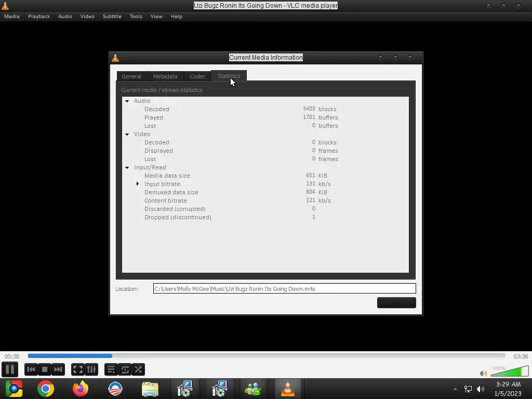Open the round blue-red-striped taskbar icon
The width and height of the screenshot is (532, 399).
pyautogui.click(x=115, y=389)
